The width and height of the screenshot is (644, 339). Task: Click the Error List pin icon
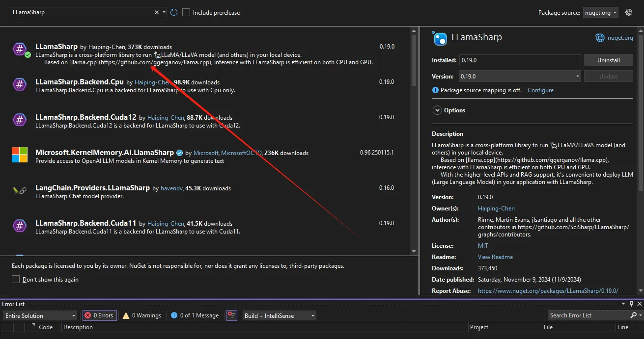631,304
